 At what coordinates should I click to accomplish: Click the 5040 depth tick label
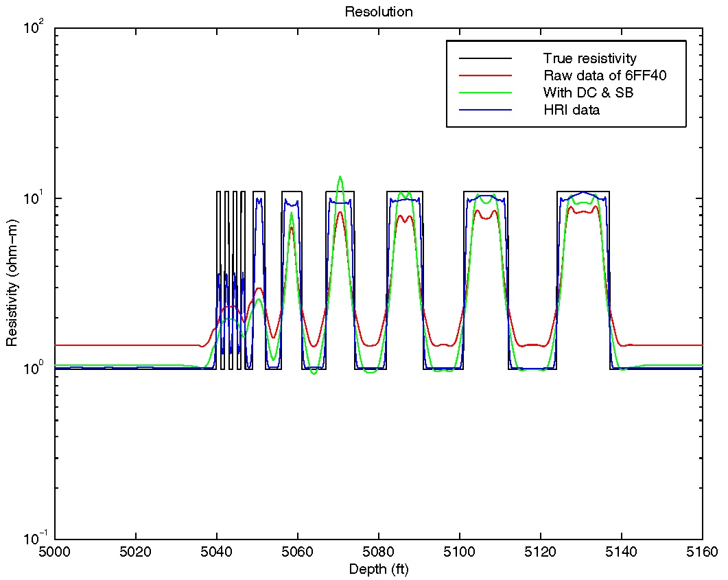(x=217, y=551)
